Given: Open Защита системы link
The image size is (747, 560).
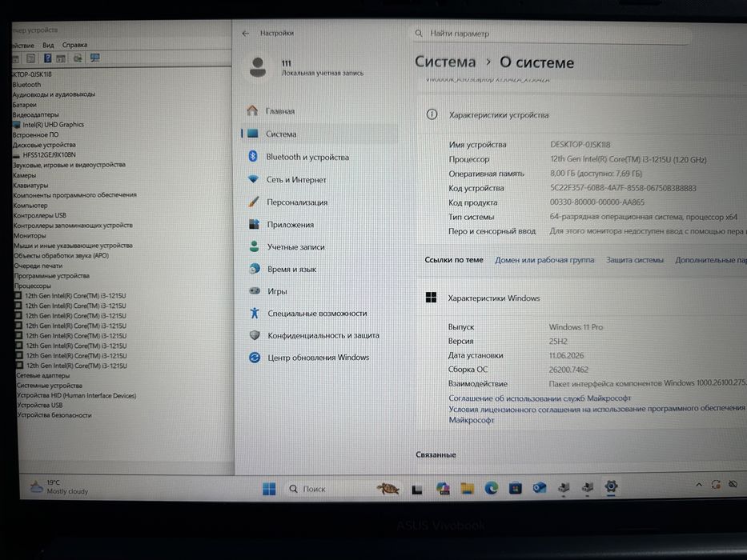Looking at the screenshot, I should pos(635,260).
